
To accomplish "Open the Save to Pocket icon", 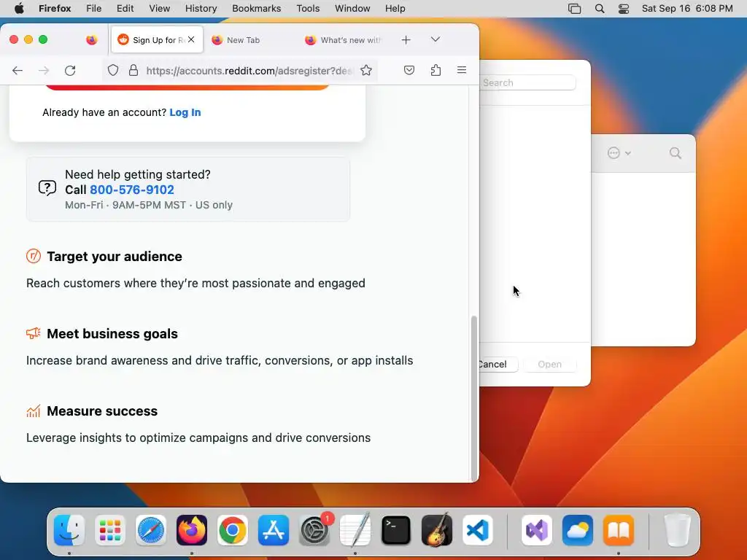I will (409, 71).
